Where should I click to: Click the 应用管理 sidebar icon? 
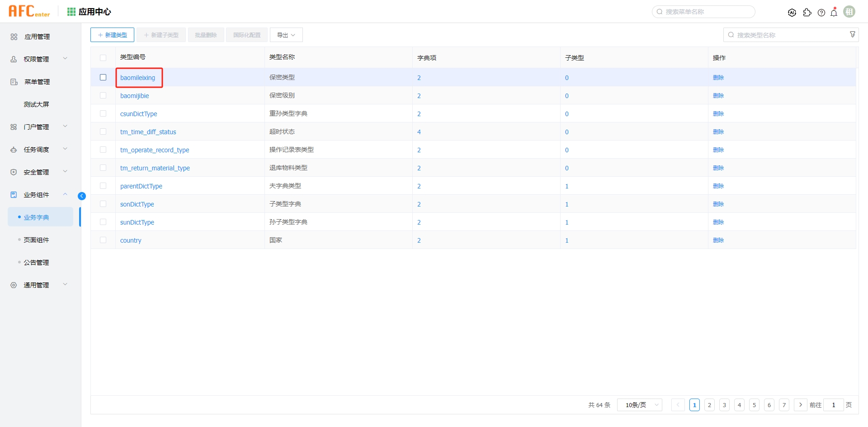(x=13, y=37)
